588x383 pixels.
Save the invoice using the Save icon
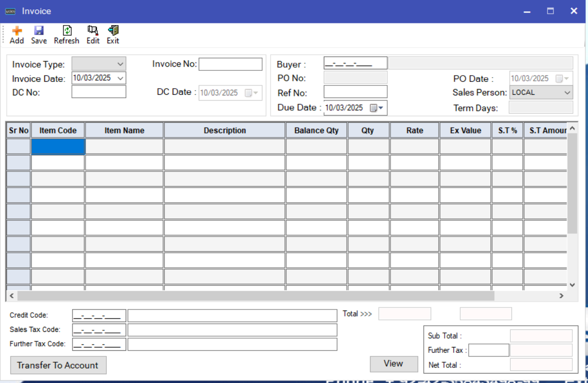39,31
